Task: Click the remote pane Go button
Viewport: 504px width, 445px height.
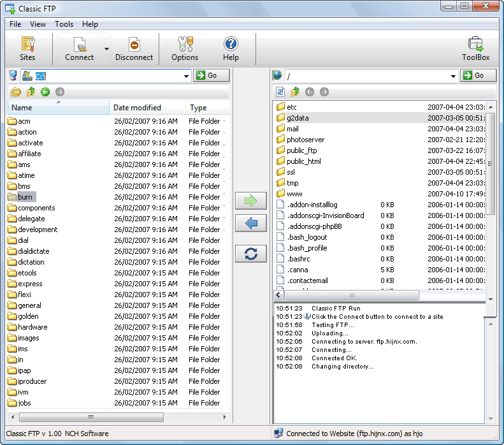Action: pyautogui.click(x=478, y=75)
